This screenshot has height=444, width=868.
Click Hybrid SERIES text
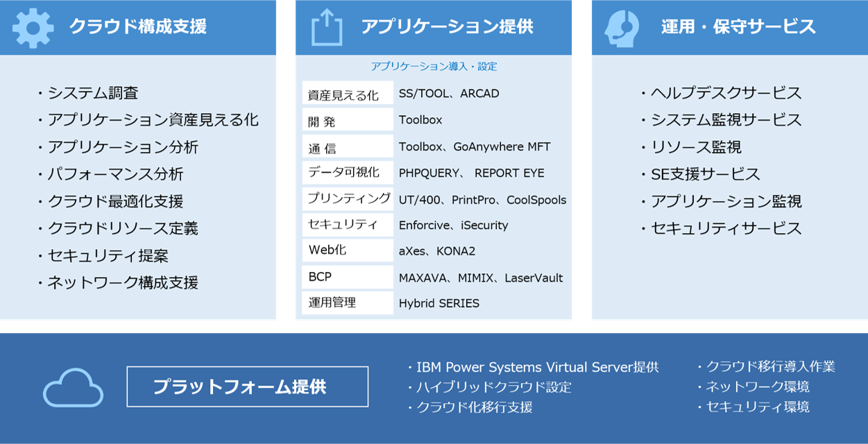pos(439,303)
